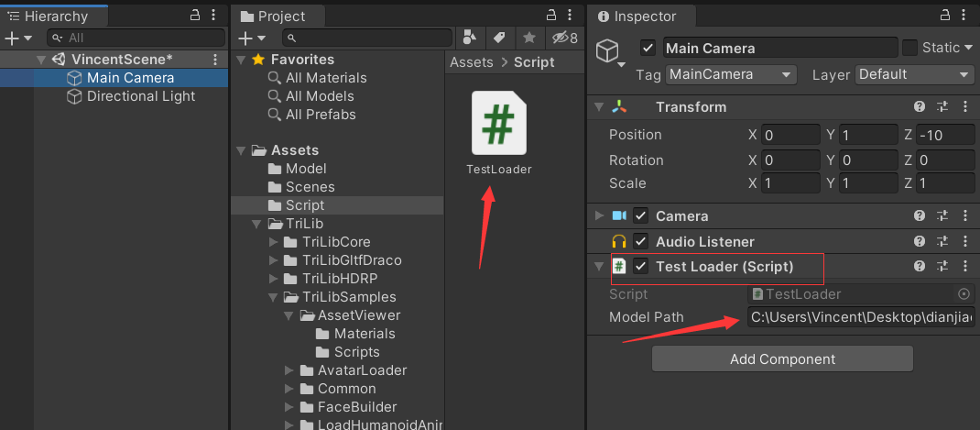Click the Project search field

coord(367,39)
